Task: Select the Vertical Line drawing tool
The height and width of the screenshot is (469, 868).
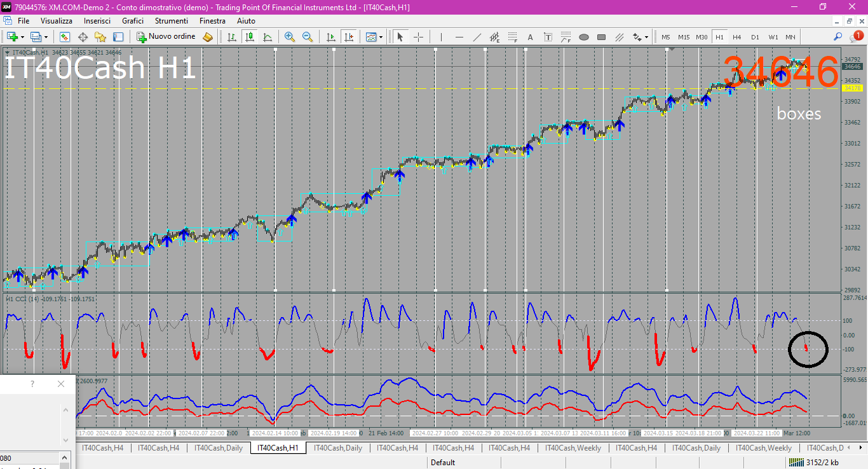Action: pyautogui.click(x=441, y=37)
